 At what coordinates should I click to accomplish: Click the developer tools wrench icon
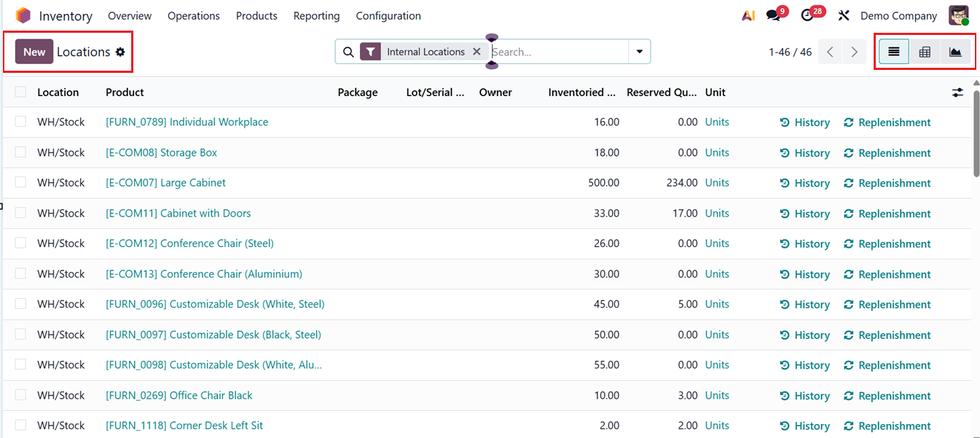click(x=844, y=15)
